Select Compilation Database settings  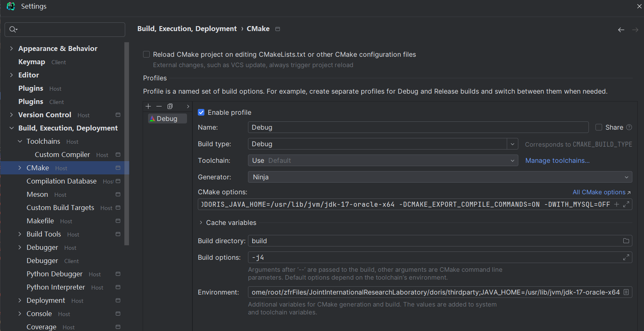61,181
